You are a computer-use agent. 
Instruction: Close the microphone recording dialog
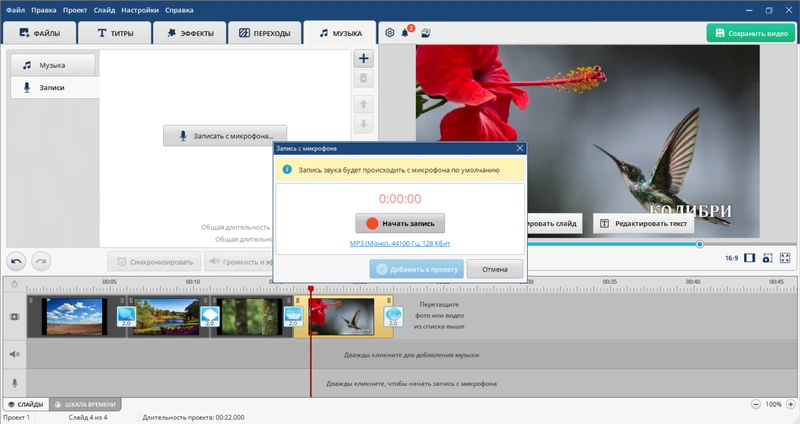tap(520, 148)
